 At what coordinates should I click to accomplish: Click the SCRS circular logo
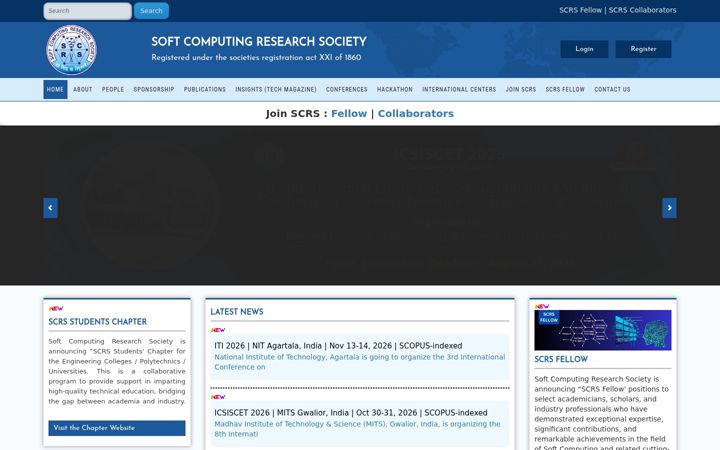71,50
